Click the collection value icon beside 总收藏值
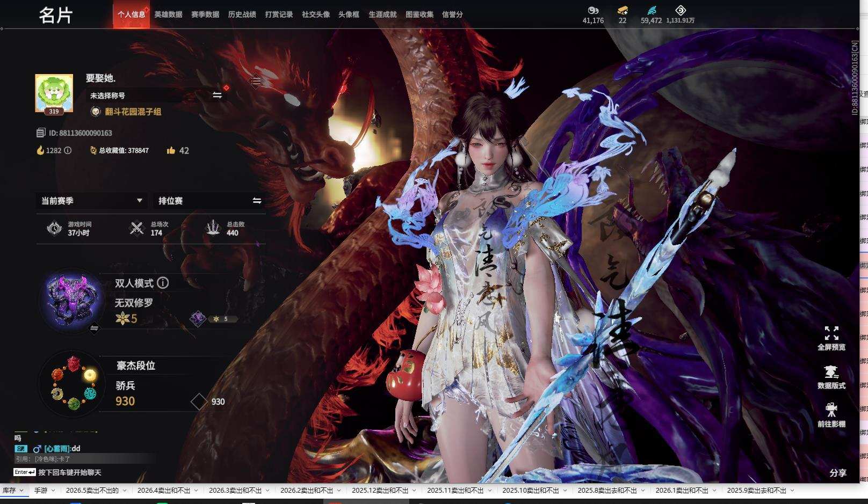 pyautogui.click(x=93, y=150)
